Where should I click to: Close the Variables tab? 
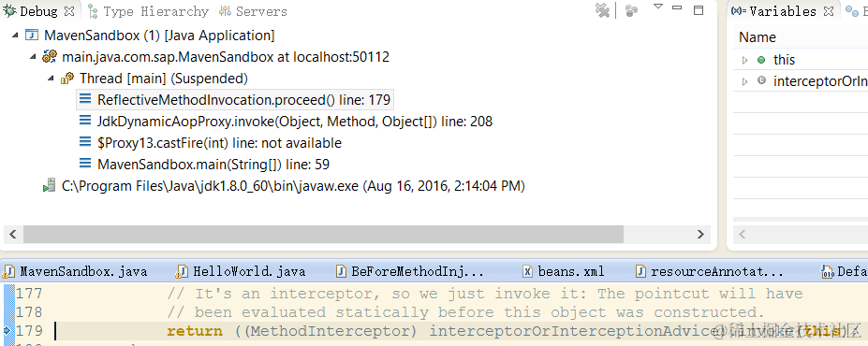click(x=828, y=11)
